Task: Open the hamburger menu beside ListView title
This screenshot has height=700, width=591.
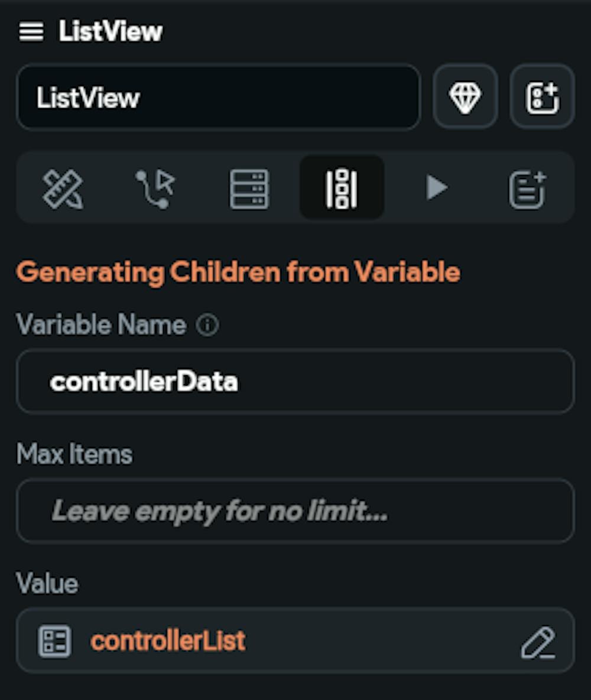Action: (31, 32)
